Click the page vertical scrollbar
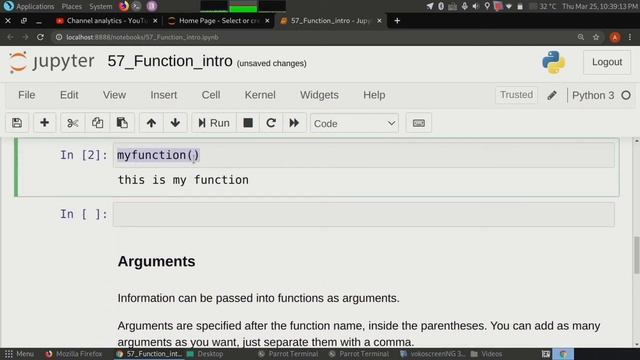Image resolution: width=640 pixels, height=360 pixels. [636, 255]
